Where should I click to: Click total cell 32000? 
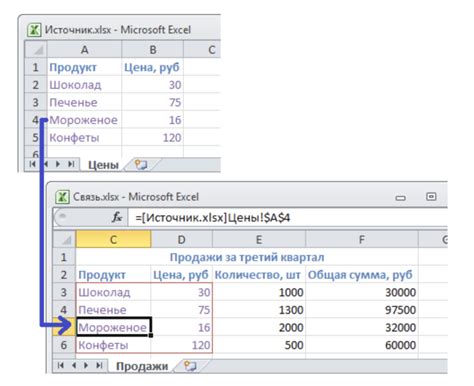coord(362,327)
